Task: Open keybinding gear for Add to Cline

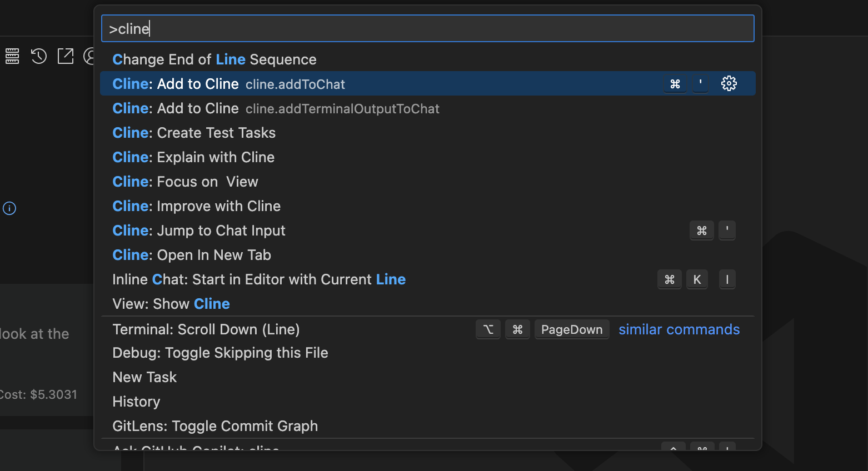Action: tap(729, 83)
